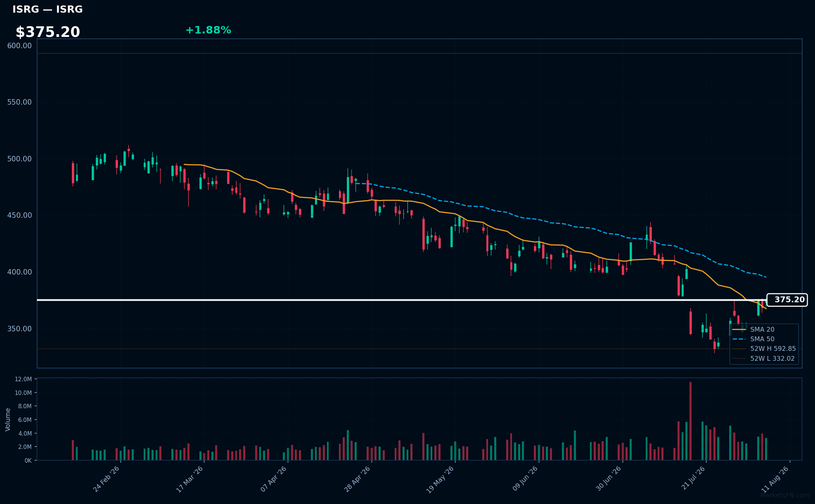815x504 pixels.
Task: Click the 28 Apr '26 date label
Action: pos(357,479)
